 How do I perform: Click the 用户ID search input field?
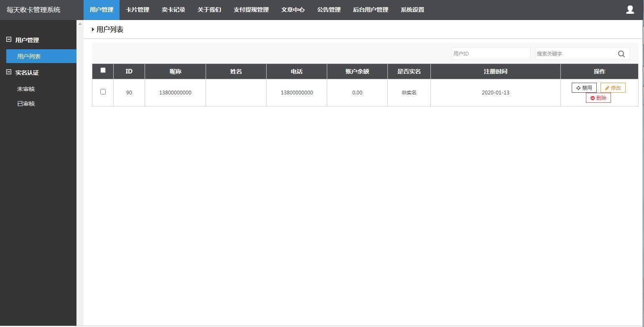click(x=491, y=53)
